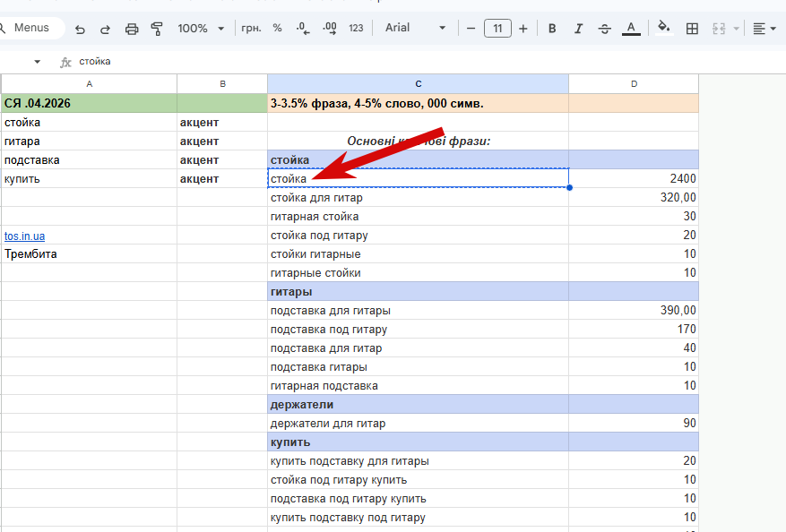Screen dimensions: 786x532
Task: Select cell стойки гитарные
Action: click(418, 254)
